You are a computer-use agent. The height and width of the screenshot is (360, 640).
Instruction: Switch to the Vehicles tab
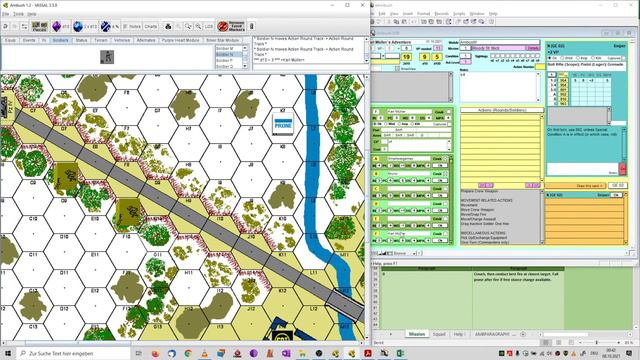pyautogui.click(x=122, y=40)
